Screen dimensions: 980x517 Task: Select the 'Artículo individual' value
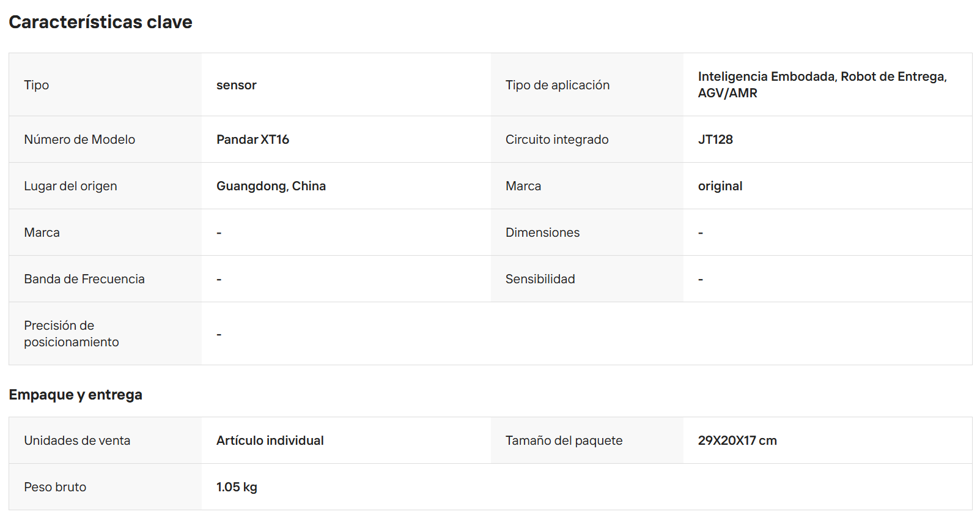270,441
